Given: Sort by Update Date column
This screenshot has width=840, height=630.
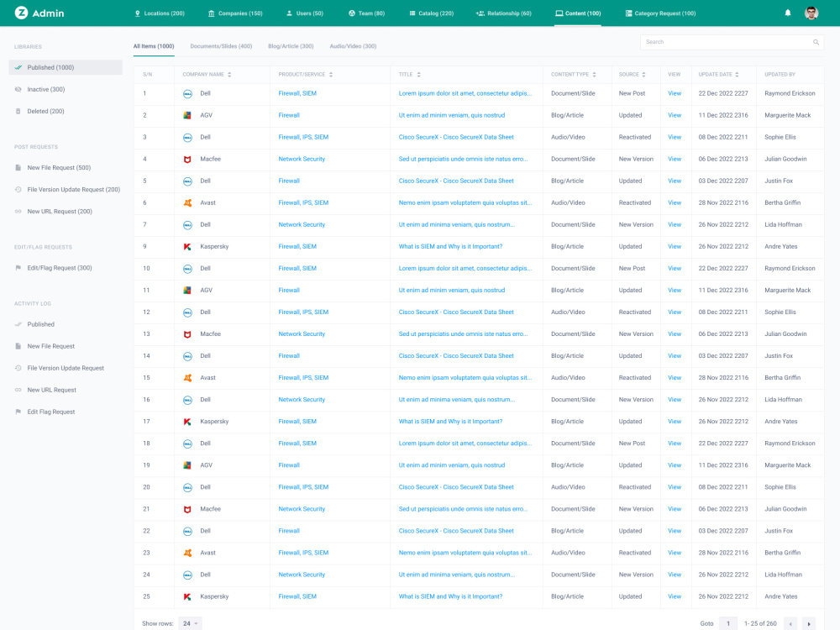Looking at the screenshot, I should [x=737, y=75].
